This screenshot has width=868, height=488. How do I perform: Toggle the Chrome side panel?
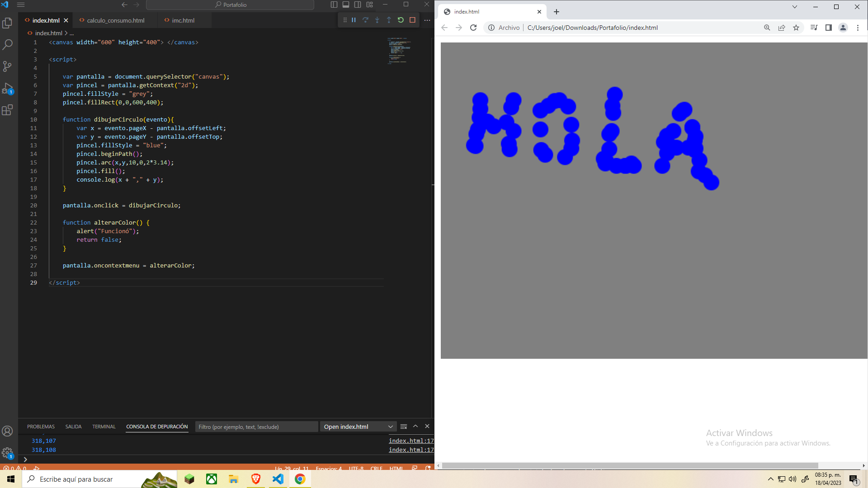click(829, 28)
